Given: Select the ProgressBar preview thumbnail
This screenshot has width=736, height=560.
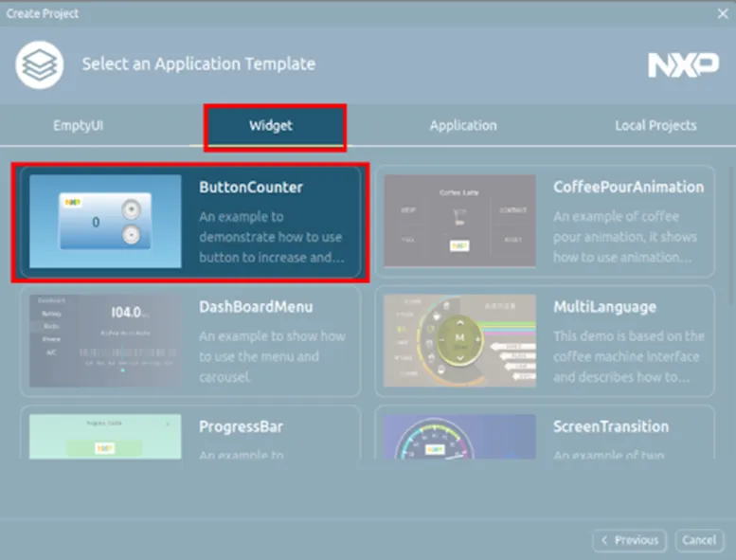Looking at the screenshot, I should tap(105, 436).
